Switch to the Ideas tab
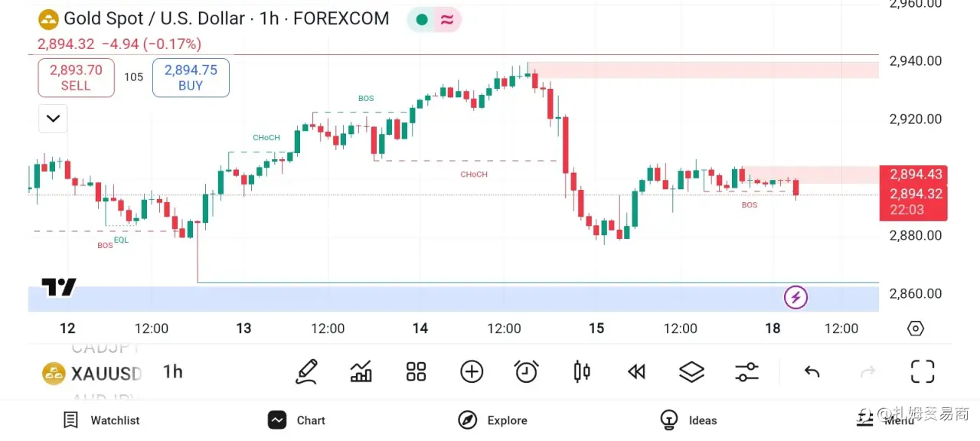The width and height of the screenshot is (980, 441). [x=688, y=420]
